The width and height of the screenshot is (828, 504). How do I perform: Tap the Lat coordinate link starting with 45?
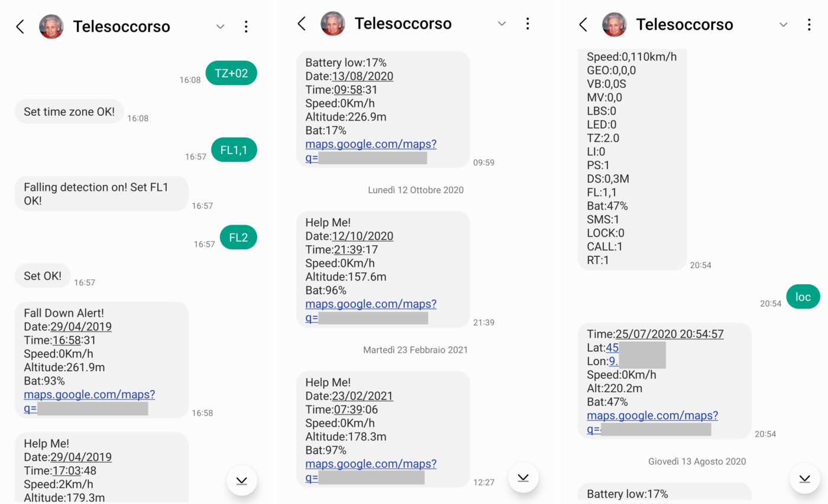[612, 348]
